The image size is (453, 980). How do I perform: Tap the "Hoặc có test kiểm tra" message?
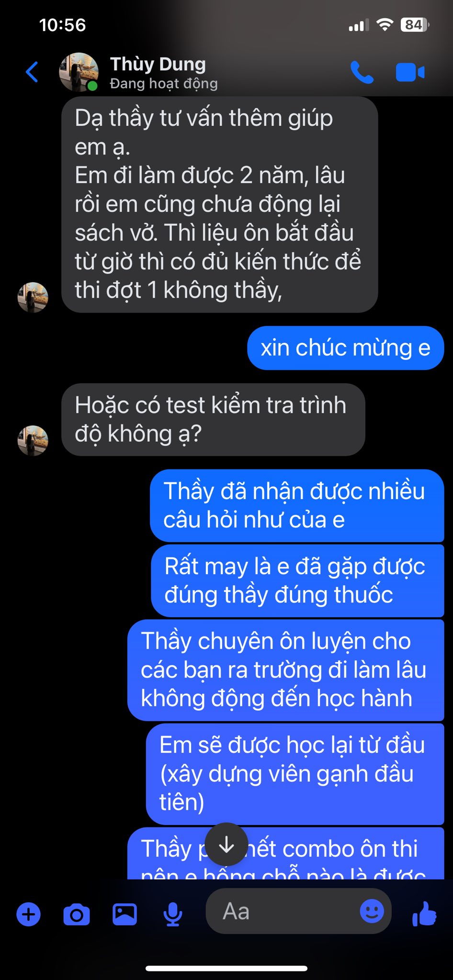[x=213, y=420]
